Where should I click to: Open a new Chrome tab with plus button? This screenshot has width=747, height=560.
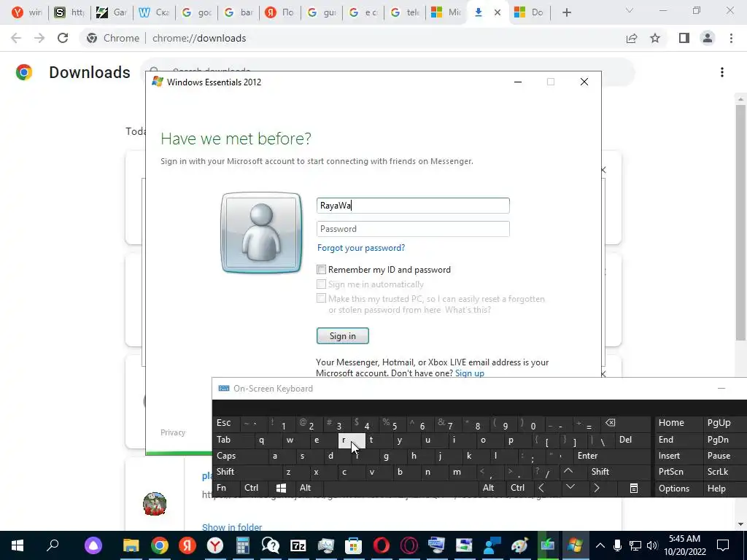tap(566, 12)
